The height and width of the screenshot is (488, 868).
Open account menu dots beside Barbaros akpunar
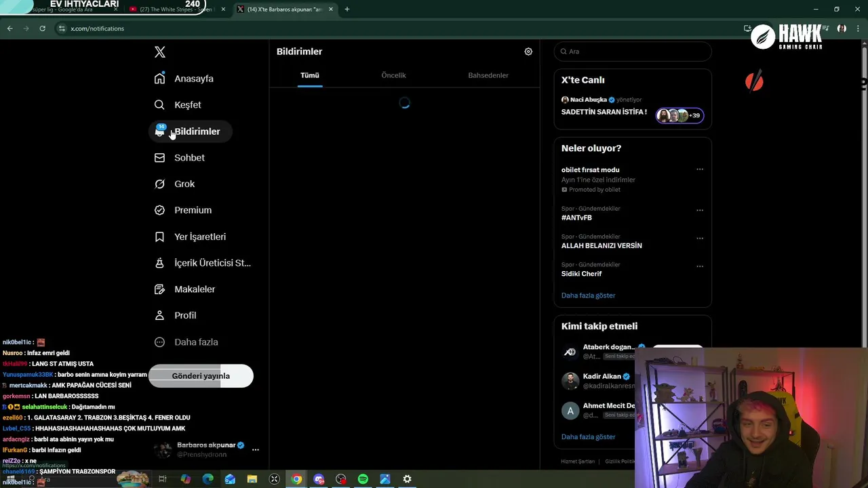(x=256, y=449)
